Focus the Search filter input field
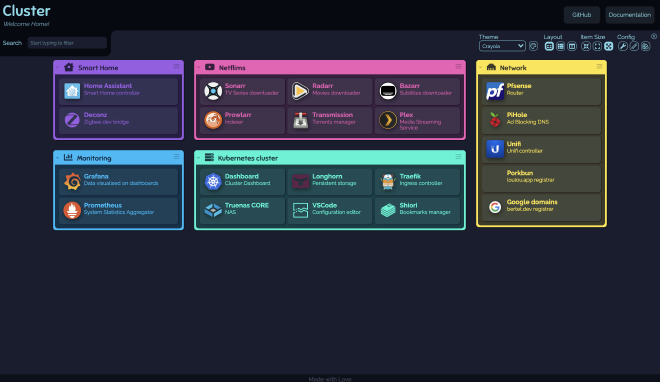 pos(67,43)
